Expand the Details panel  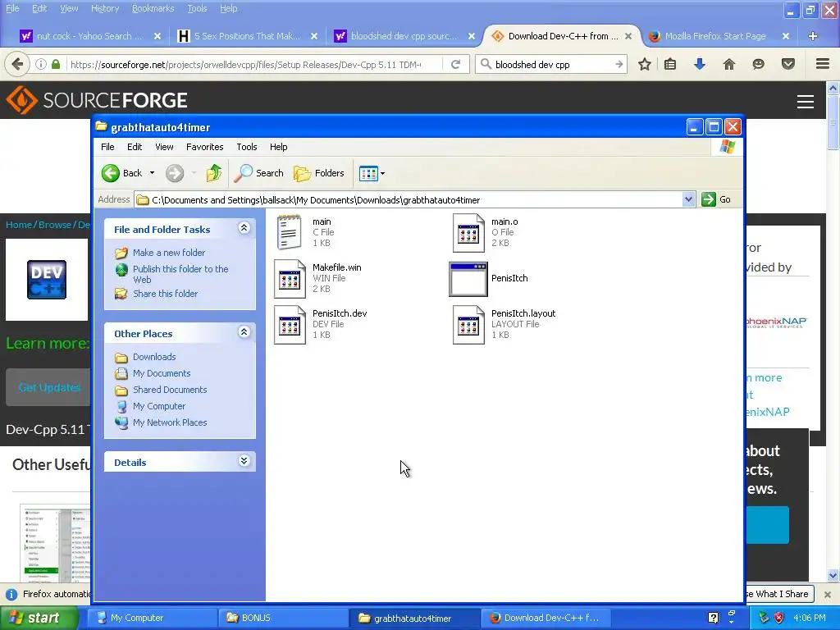(244, 461)
